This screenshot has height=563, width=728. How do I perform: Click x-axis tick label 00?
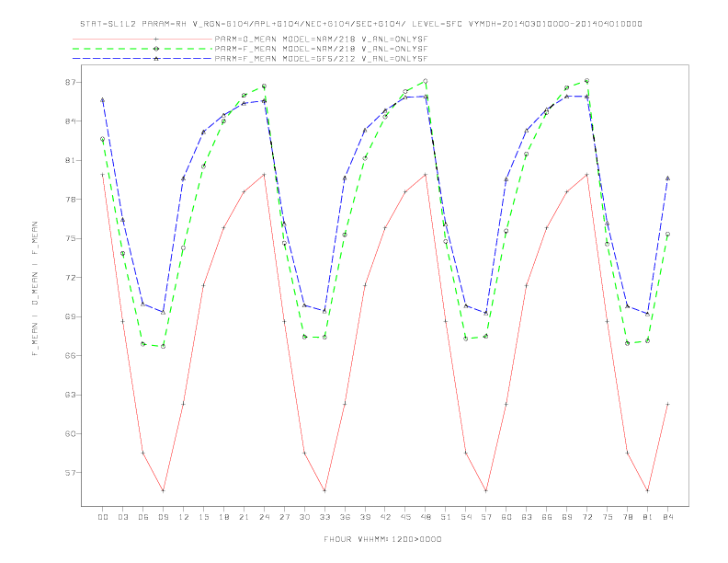tap(103, 517)
